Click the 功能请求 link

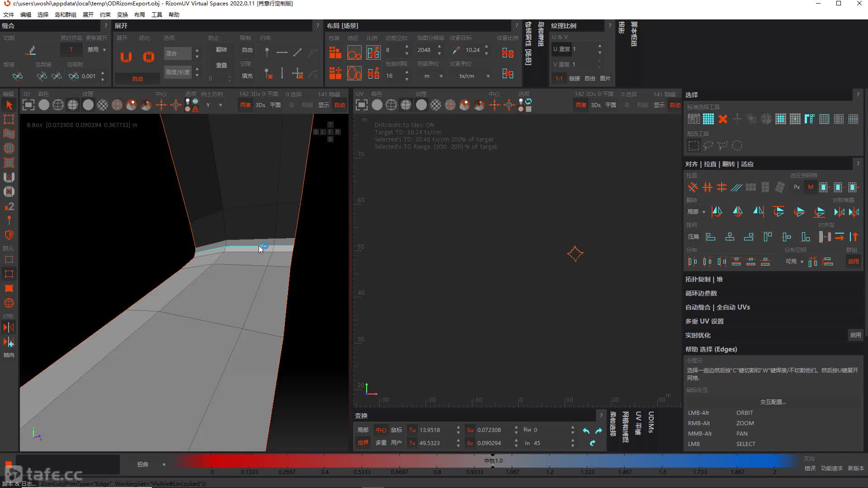tap(832, 469)
